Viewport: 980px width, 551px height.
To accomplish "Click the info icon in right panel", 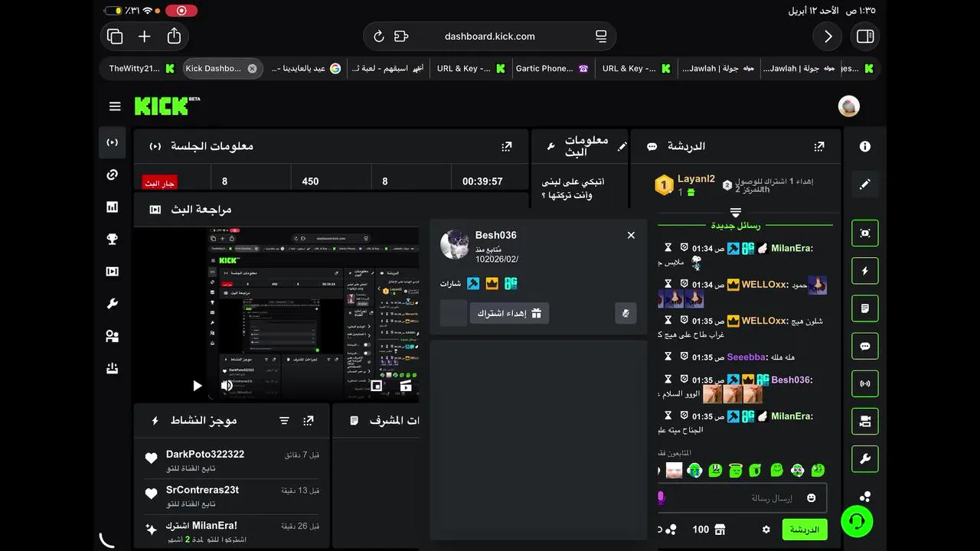I will point(865,146).
